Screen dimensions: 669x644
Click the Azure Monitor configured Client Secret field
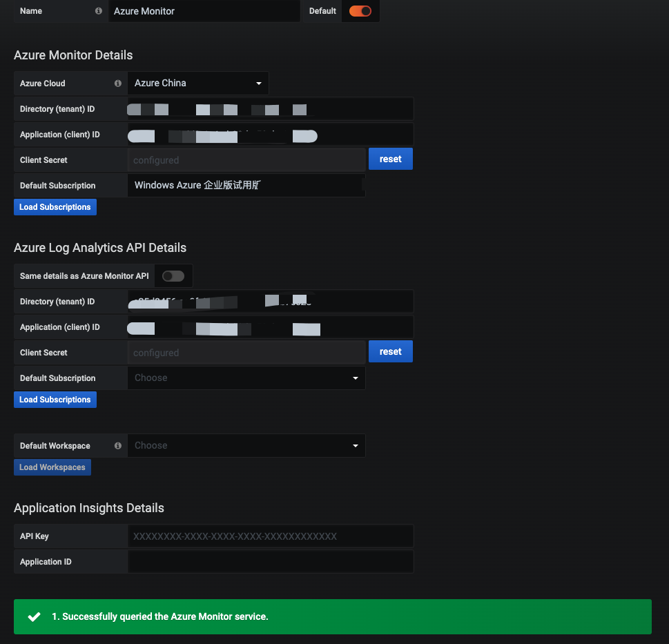tap(246, 160)
